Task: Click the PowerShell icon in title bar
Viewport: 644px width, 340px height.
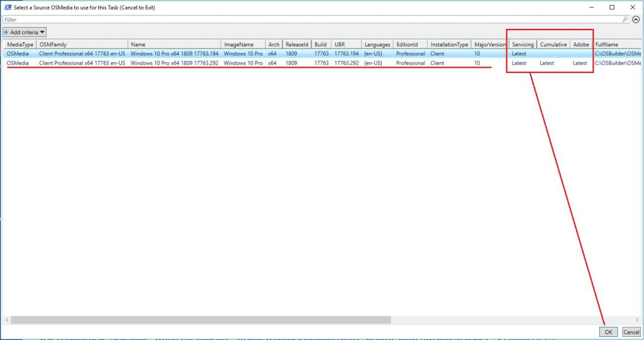Action: pyautogui.click(x=6, y=7)
